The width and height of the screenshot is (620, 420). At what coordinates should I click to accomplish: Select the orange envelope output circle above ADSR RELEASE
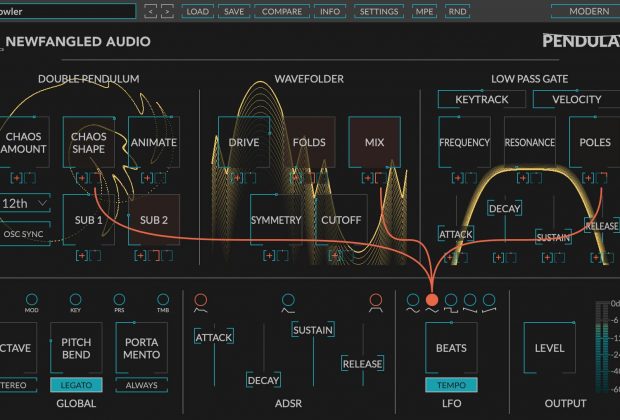[x=376, y=300]
